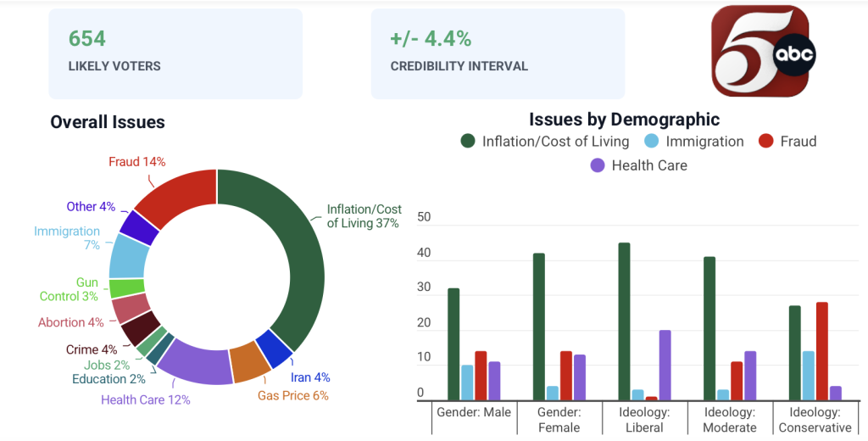Select the Ideology: Conservative axis label
The height and width of the screenshot is (441, 868).
point(815,420)
